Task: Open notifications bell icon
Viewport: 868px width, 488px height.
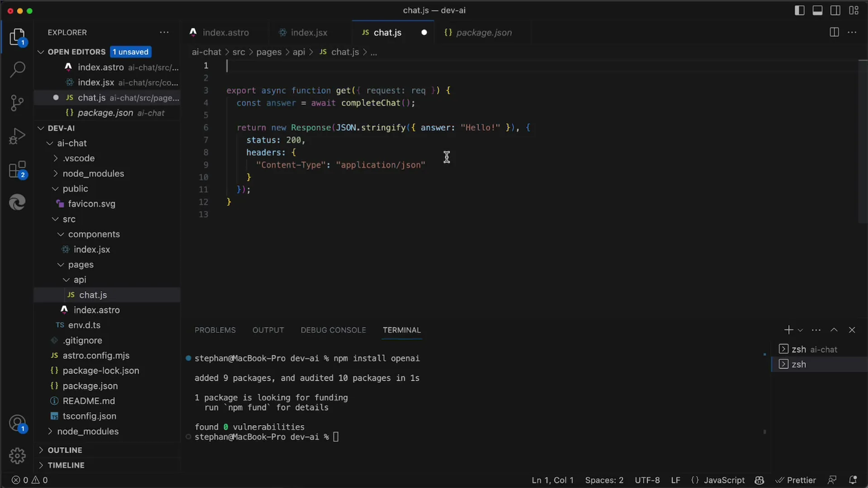Action: tap(853, 480)
